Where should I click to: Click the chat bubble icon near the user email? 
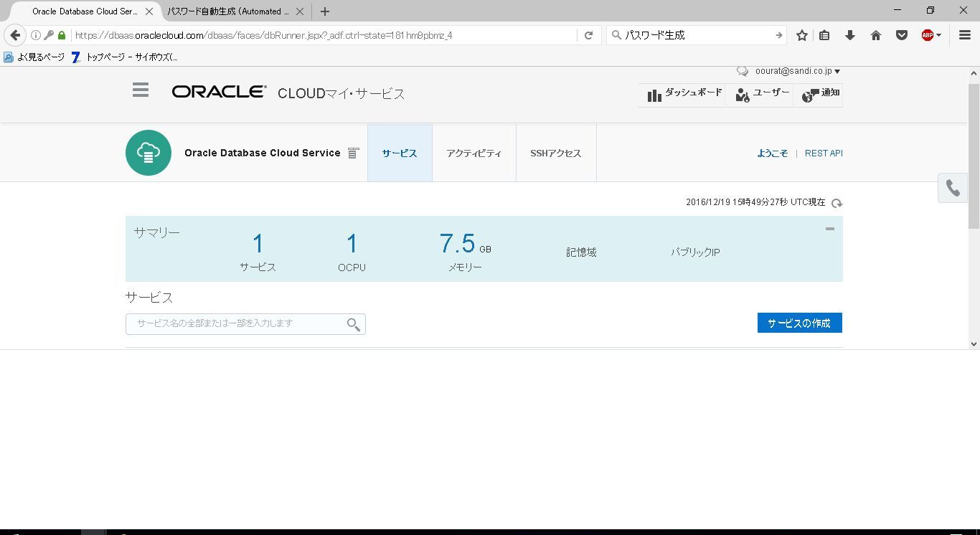click(743, 72)
